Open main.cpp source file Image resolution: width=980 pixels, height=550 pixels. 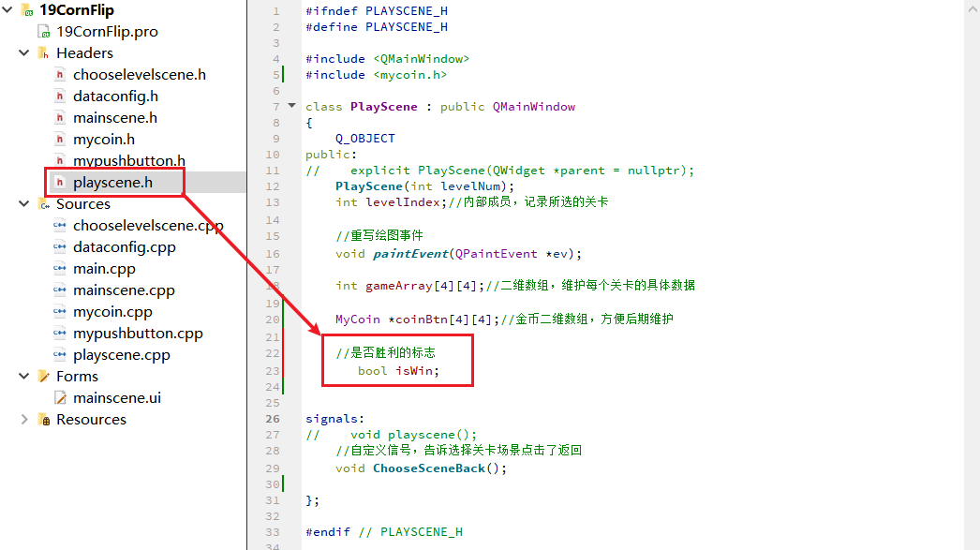click(104, 269)
